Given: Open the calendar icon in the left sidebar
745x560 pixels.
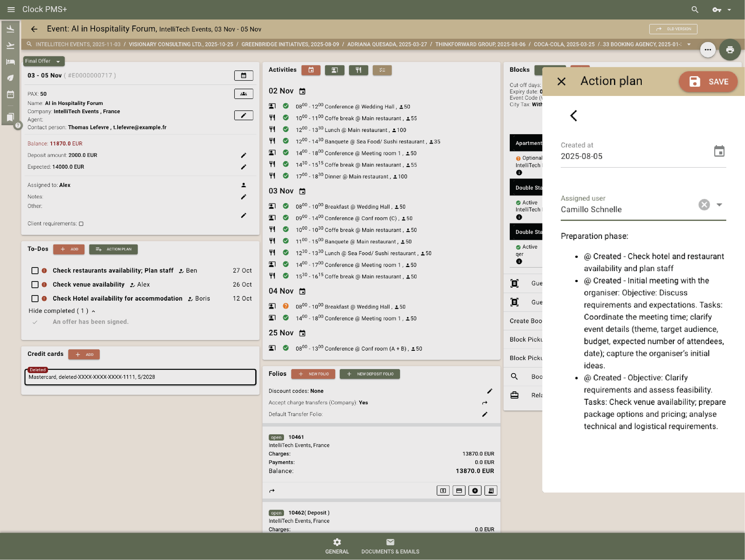Looking at the screenshot, I should [x=10, y=94].
